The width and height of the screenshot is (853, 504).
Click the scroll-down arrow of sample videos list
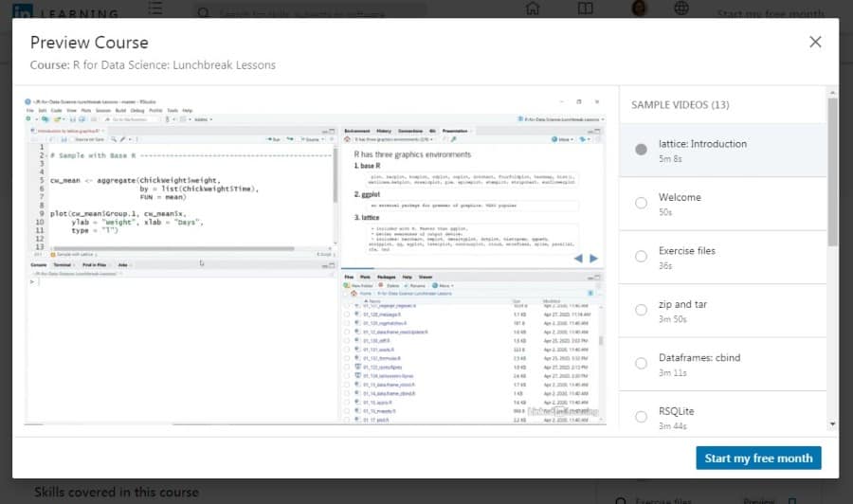point(832,424)
